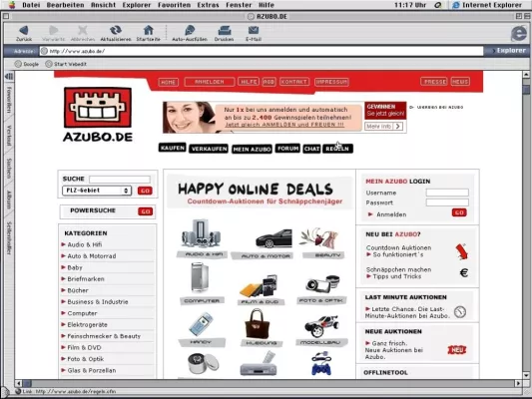The width and height of the screenshot is (532, 399).
Task: Open the Beauty category image
Action: [319, 237]
